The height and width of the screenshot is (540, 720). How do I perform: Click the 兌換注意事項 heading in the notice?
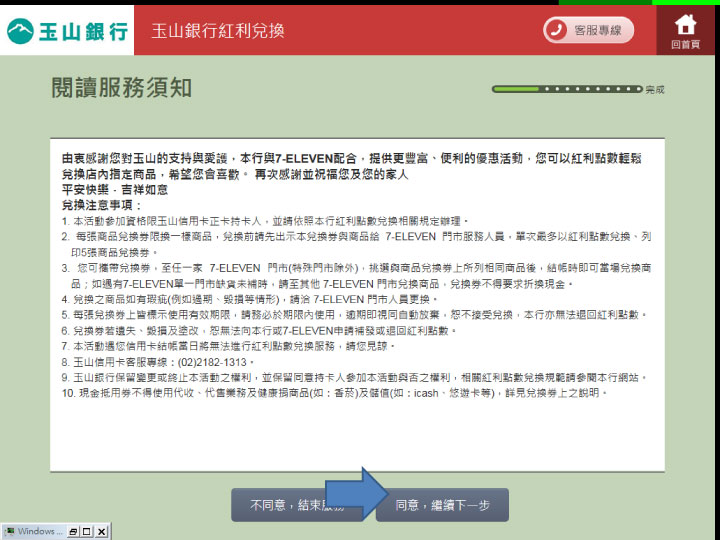[101, 205]
